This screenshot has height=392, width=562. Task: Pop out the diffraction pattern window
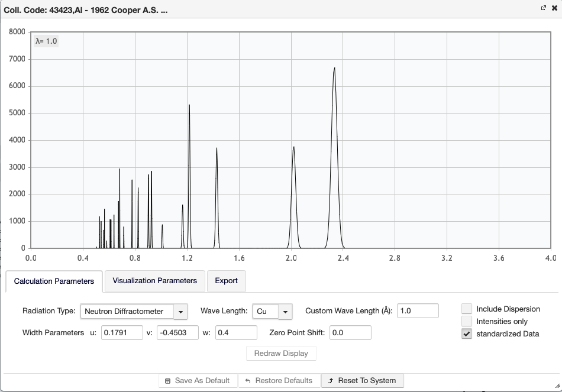point(544,8)
